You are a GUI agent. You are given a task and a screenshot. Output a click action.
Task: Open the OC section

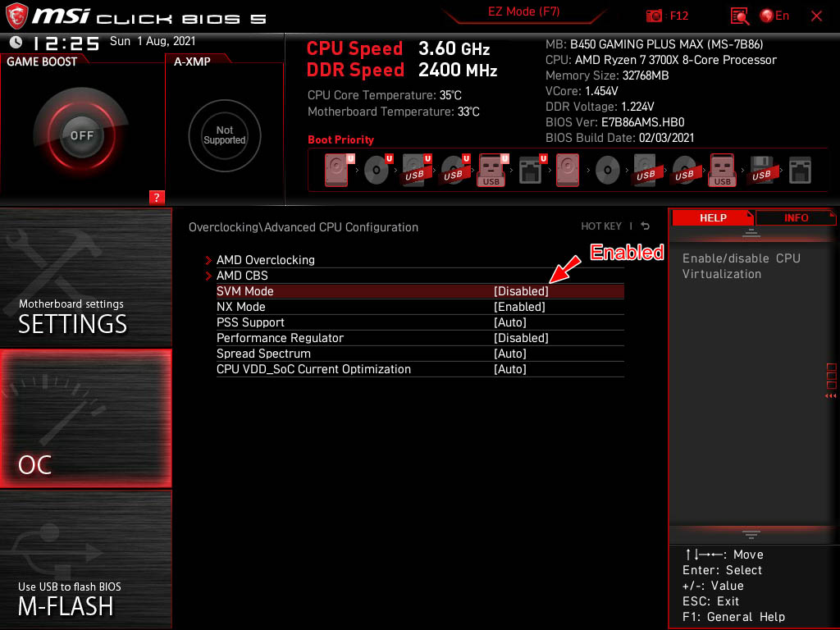click(x=85, y=418)
